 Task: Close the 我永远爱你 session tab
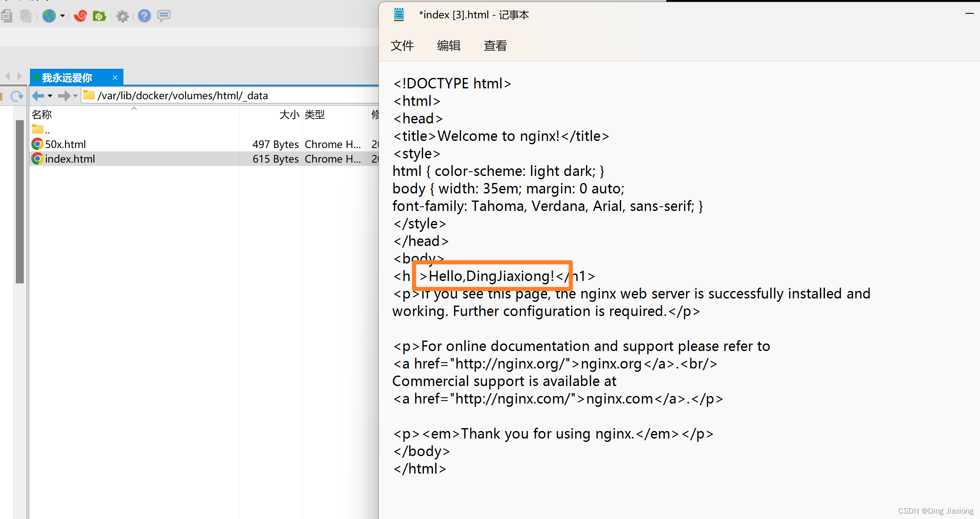point(115,78)
